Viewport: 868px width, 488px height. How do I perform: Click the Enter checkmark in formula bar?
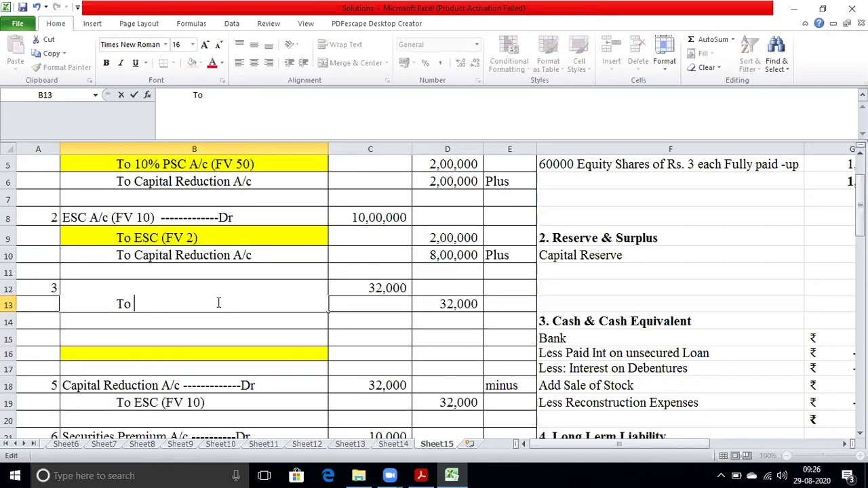(x=134, y=95)
